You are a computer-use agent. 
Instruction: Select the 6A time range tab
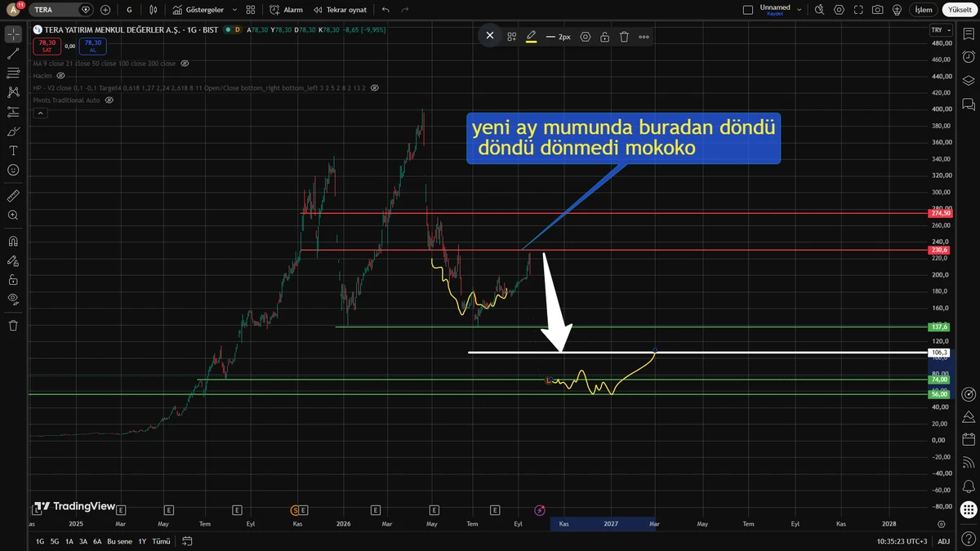[97, 541]
